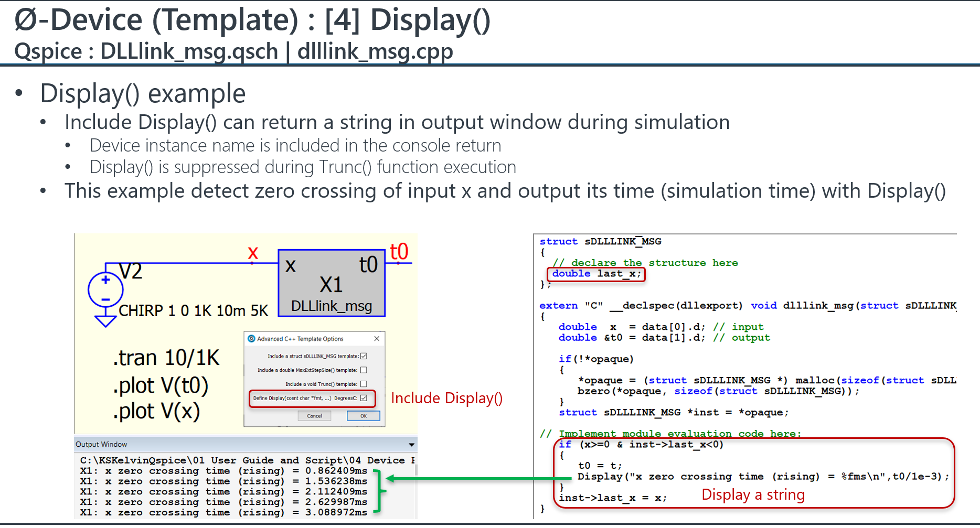The width and height of the screenshot is (980, 528).
Task: Select the X1 DLLlink_msg block
Action: pos(332,283)
